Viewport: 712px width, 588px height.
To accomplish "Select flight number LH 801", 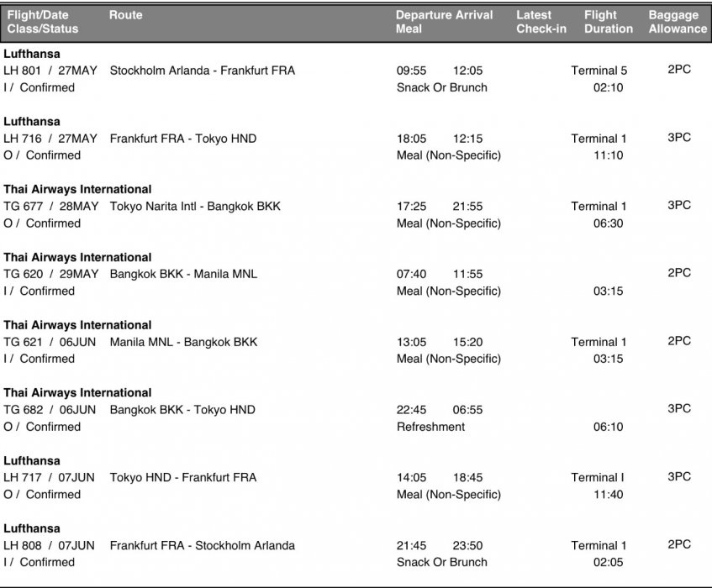I will click(x=22, y=71).
